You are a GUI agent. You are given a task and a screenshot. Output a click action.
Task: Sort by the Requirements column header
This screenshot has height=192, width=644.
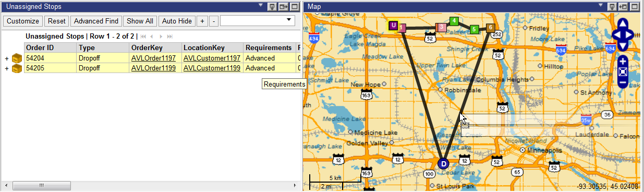pos(268,47)
